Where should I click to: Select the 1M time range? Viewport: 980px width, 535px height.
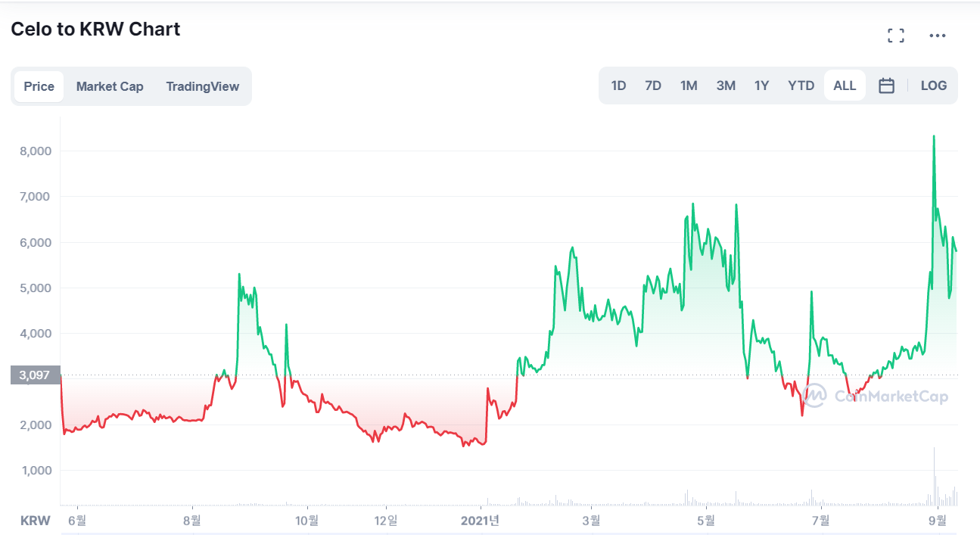[x=689, y=86]
